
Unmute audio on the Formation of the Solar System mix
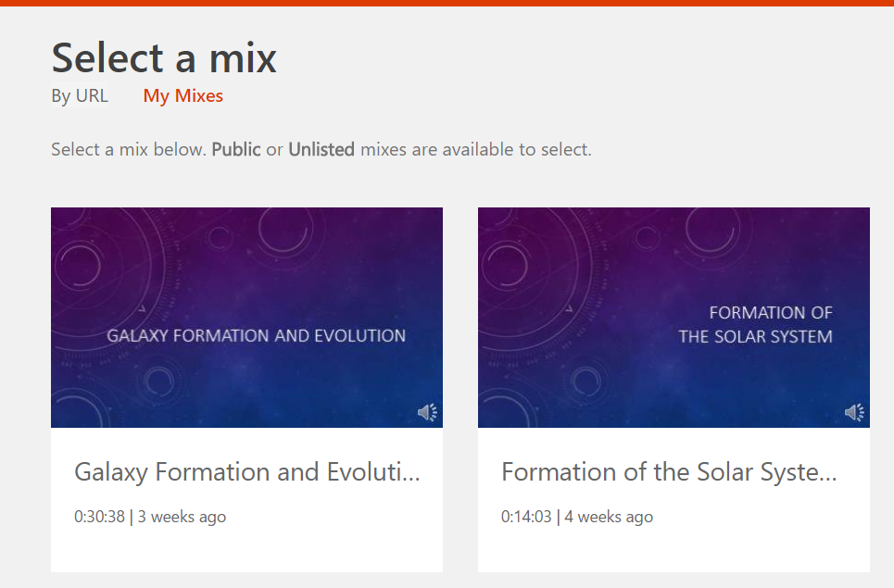[x=853, y=412]
